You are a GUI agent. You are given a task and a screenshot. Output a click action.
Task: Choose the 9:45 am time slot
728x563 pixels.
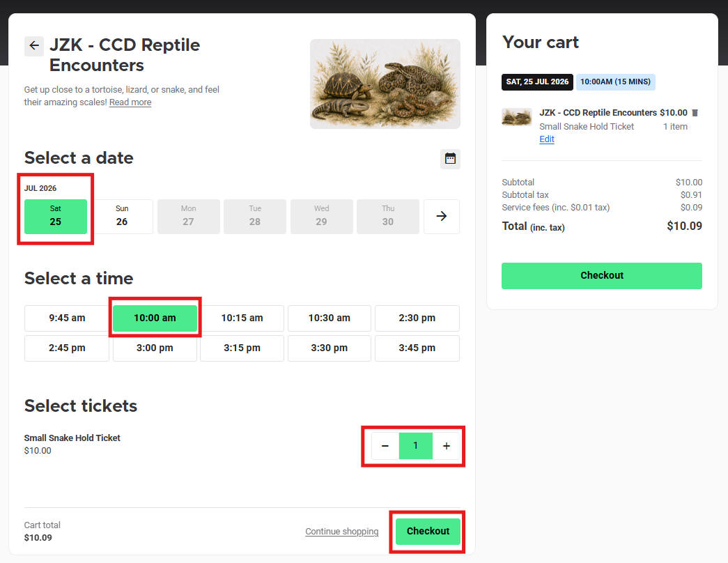67,318
